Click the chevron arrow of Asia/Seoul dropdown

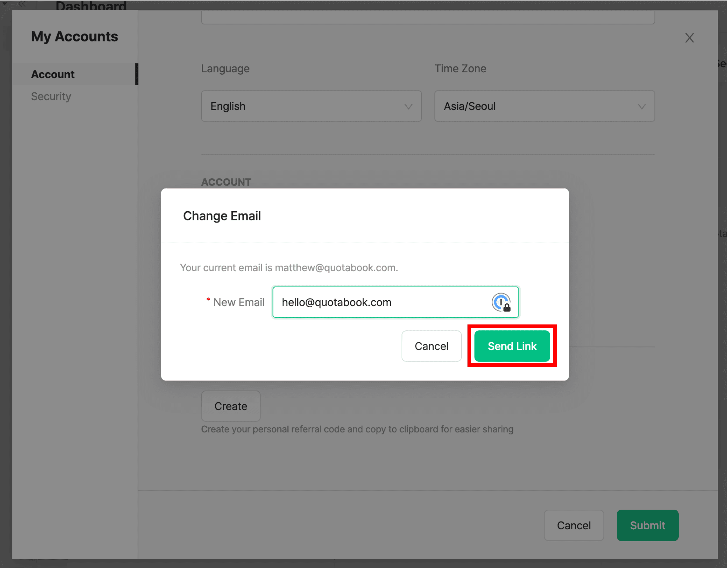pos(642,107)
